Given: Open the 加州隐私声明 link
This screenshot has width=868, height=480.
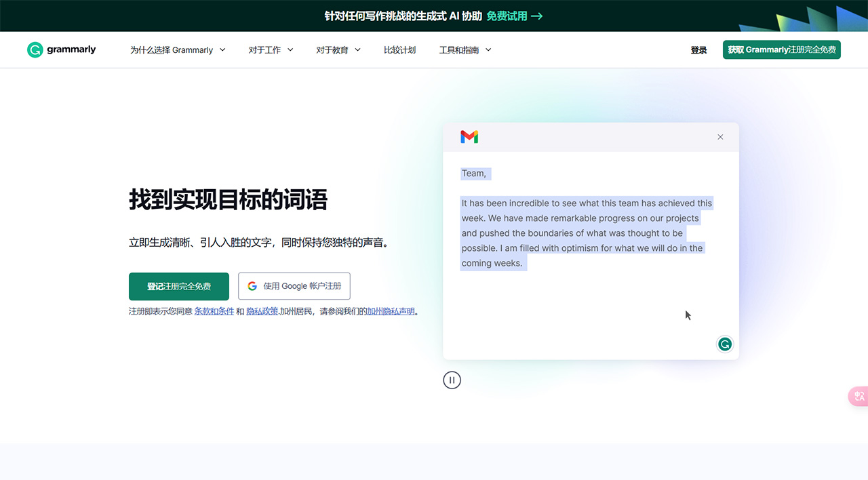Looking at the screenshot, I should [x=392, y=311].
